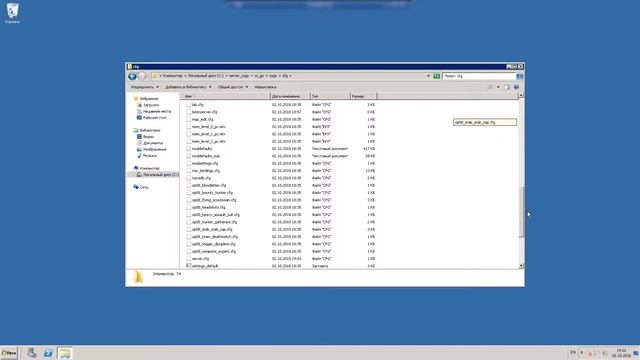The image size is (640, 360).
Task: Open the Музыка library
Action: (x=149, y=156)
